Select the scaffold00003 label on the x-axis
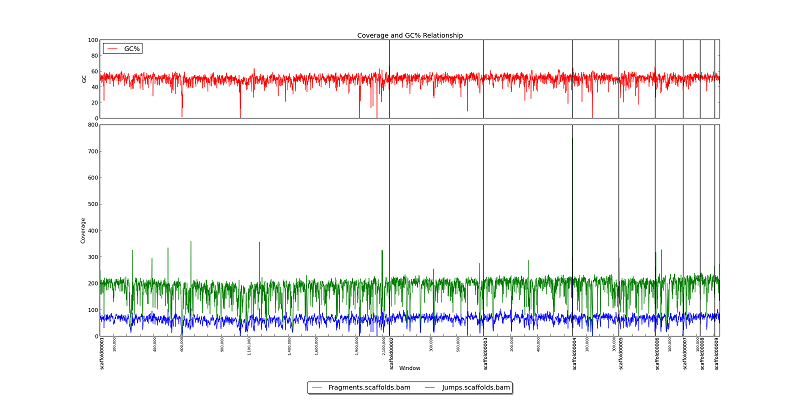 (x=484, y=354)
